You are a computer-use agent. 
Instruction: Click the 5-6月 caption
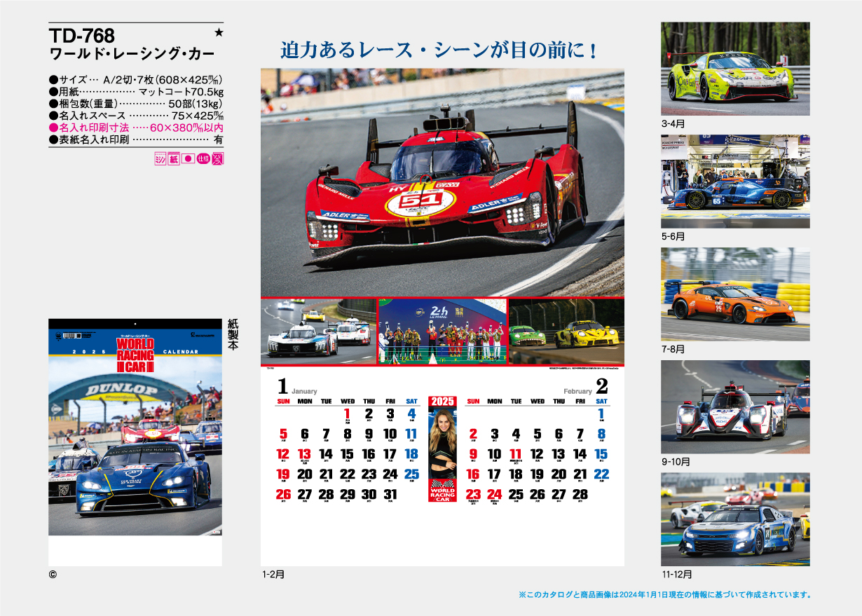point(673,236)
